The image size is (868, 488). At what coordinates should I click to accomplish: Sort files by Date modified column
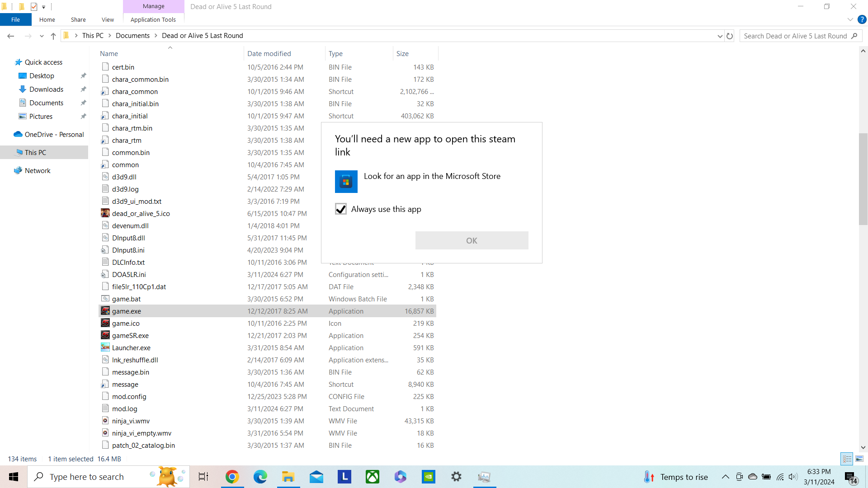[x=269, y=53]
